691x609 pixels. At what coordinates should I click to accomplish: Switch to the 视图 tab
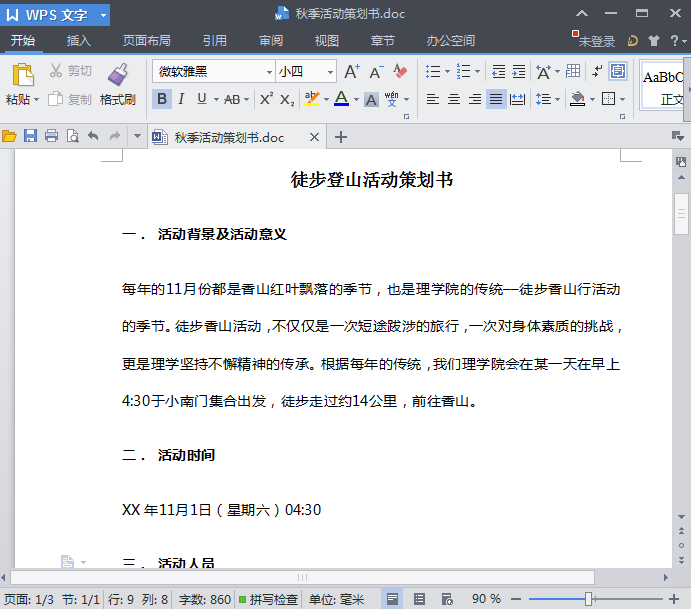tap(327, 41)
